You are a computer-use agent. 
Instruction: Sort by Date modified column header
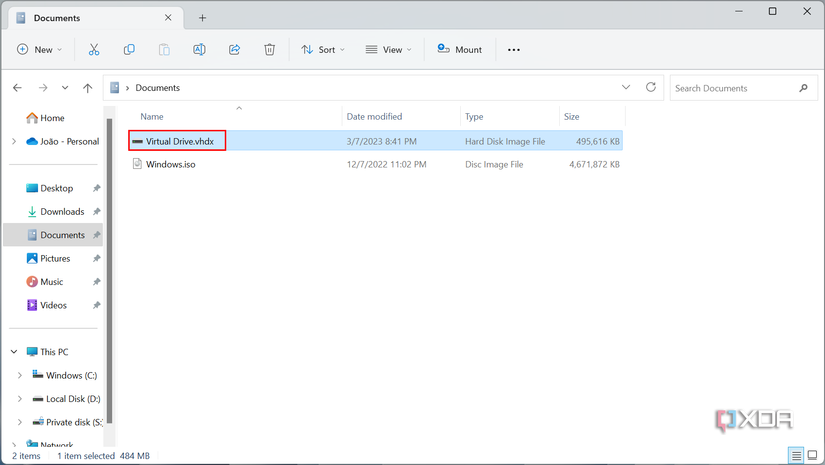point(374,117)
